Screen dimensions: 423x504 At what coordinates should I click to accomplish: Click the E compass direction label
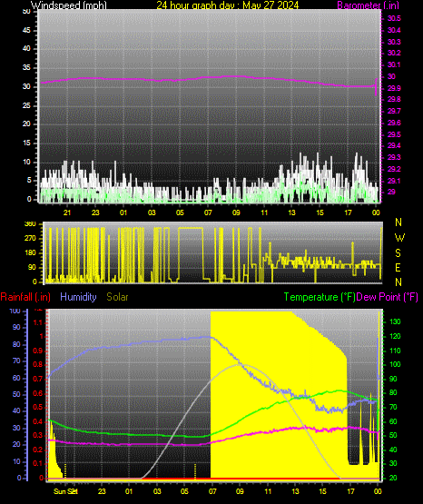(398, 267)
